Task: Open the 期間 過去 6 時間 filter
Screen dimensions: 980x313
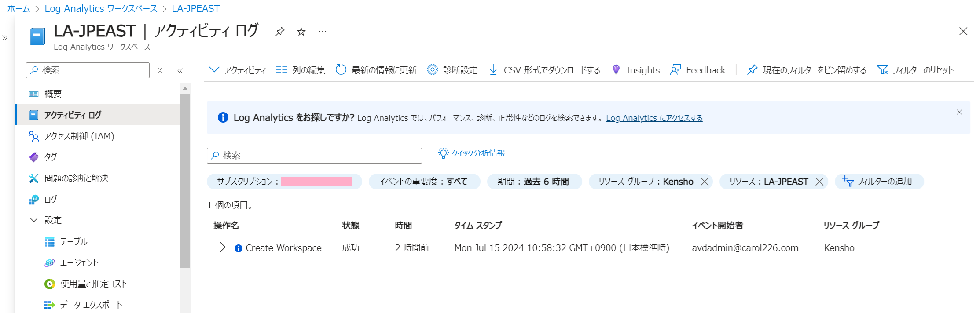Action: pos(534,182)
